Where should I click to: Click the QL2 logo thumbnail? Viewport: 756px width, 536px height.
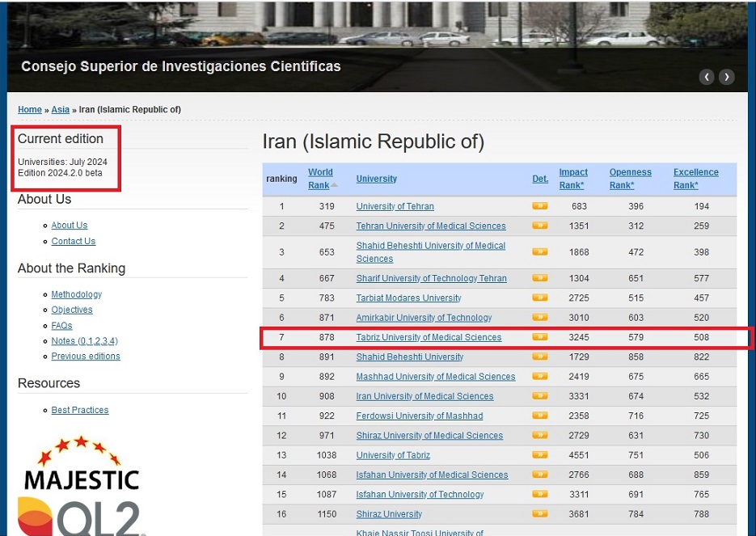81,518
